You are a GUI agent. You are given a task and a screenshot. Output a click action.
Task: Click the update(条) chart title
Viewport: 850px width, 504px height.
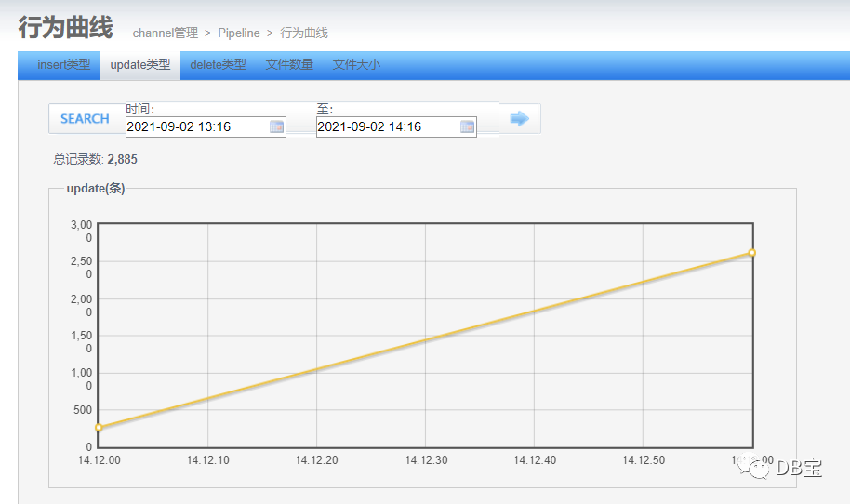pos(96,189)
